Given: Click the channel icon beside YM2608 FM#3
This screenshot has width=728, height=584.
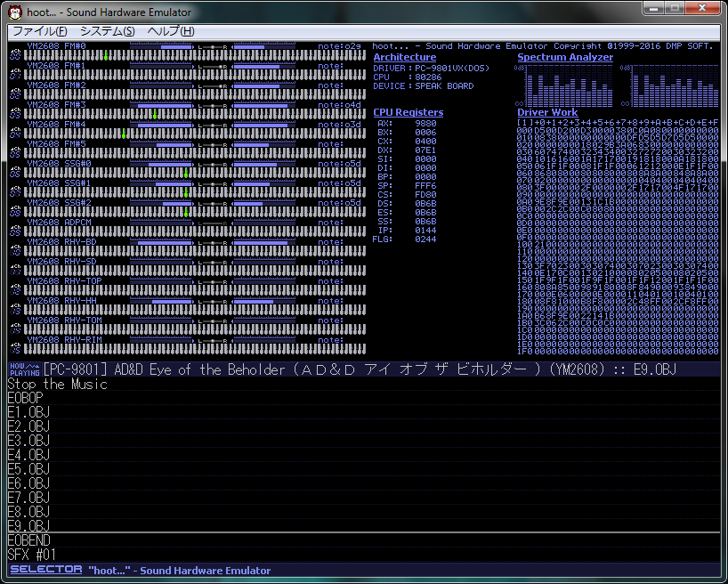Looking at the screenshot, I should (x=15, y=114).
